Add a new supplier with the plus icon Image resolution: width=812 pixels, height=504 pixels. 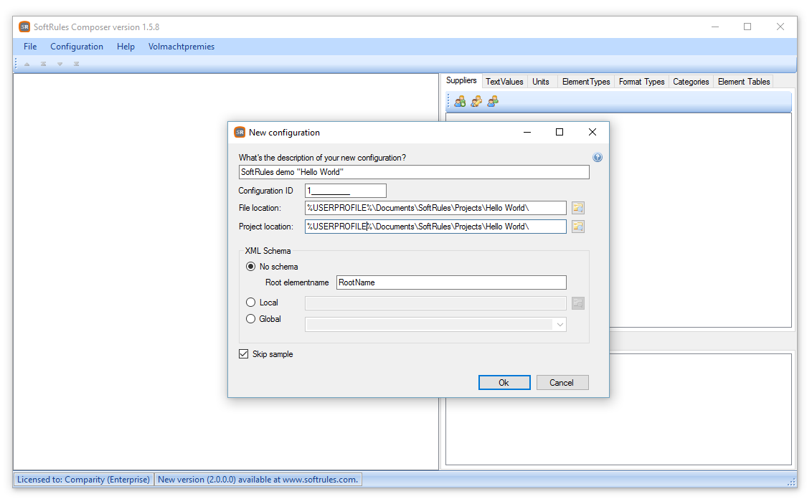pos(460,101)
